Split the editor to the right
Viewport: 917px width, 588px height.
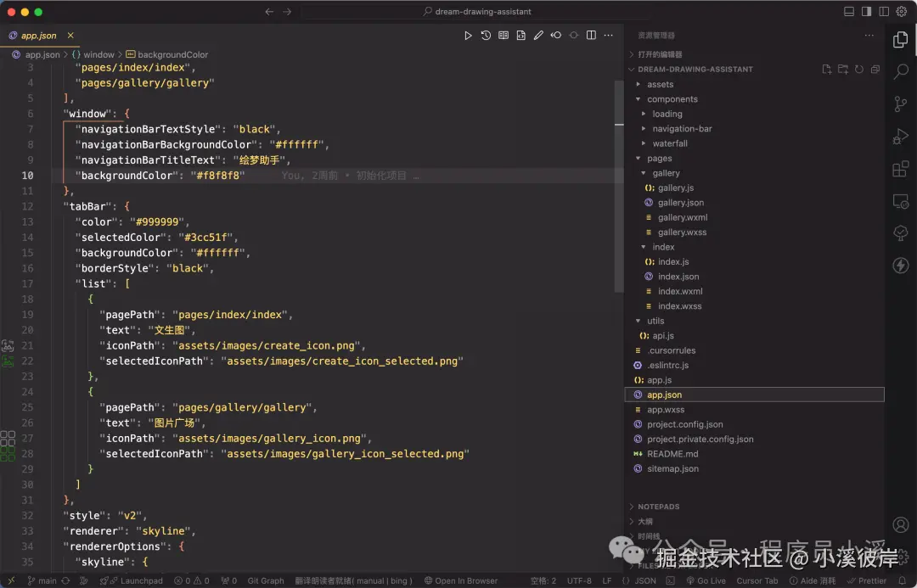click(x=591, y=36)
